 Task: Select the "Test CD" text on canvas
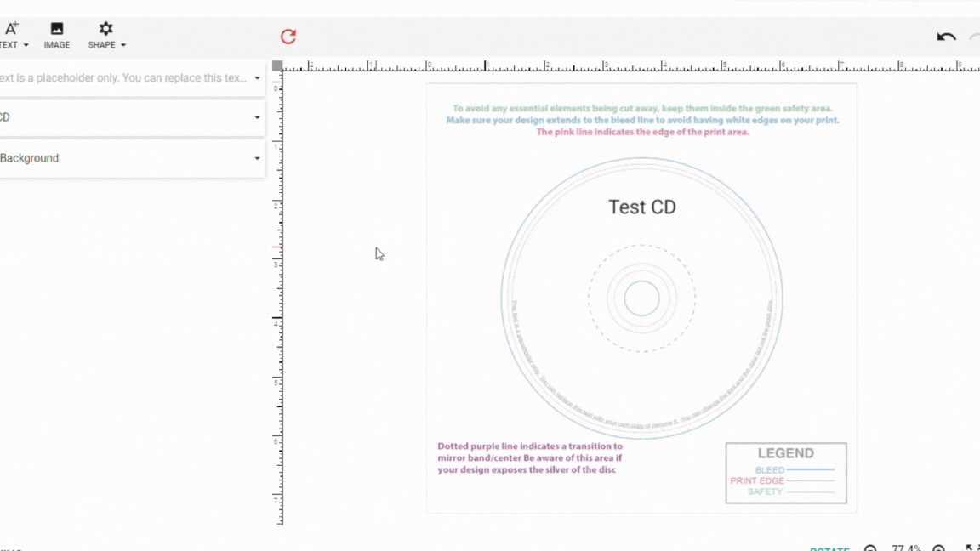[x=641, y=207]
